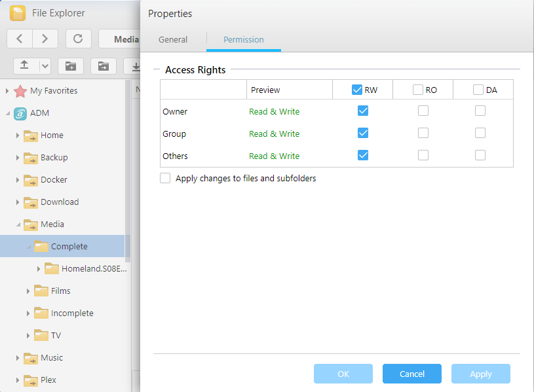
Task: Check DA for Group
Action: (480, 133)
